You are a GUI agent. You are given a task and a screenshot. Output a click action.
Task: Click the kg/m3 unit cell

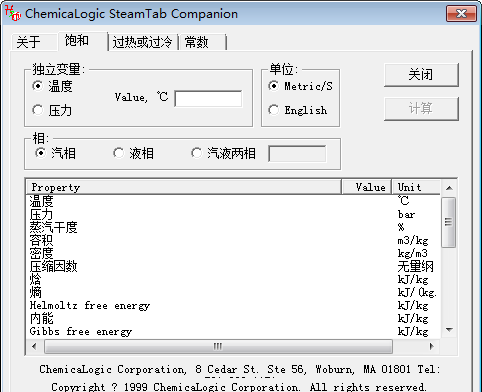(x=413, y=253)
